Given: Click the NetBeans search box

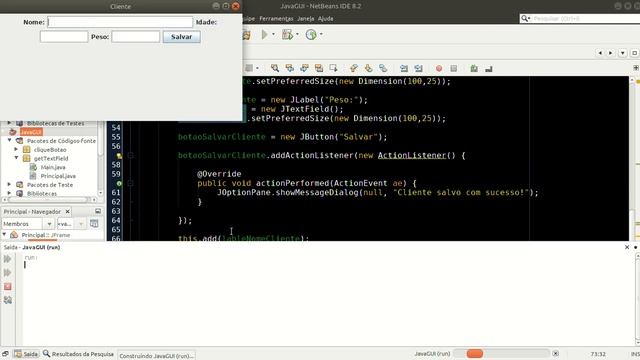Looking at the screenshot, I should coord(580,18).
